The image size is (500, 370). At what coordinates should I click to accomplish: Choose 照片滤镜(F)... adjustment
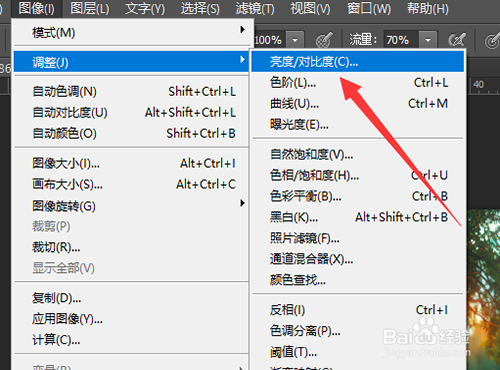point(358,238)
